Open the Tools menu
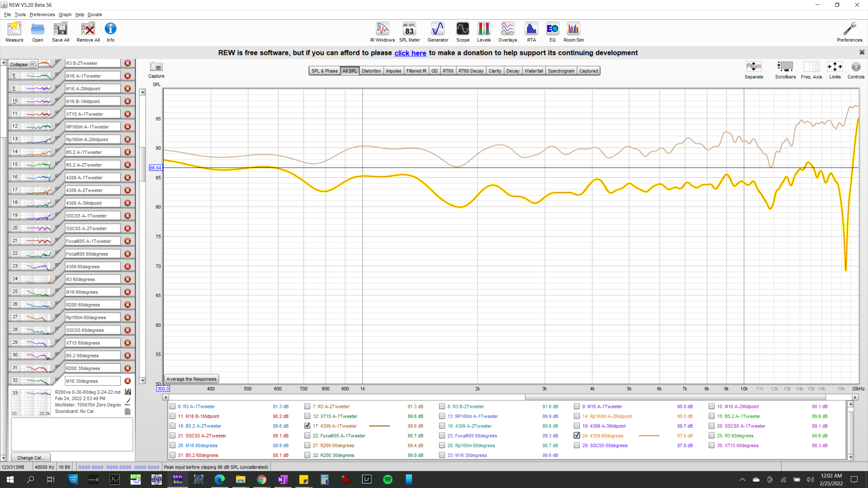Screen dimensions: 868x488 click(x=20, y=15)
